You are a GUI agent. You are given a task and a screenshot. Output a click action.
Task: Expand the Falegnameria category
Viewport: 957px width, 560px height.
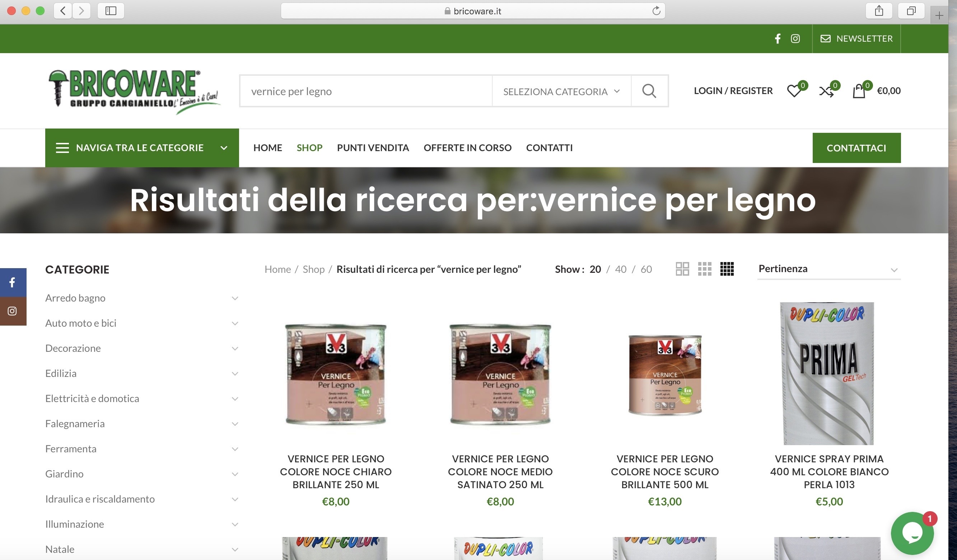235,424
